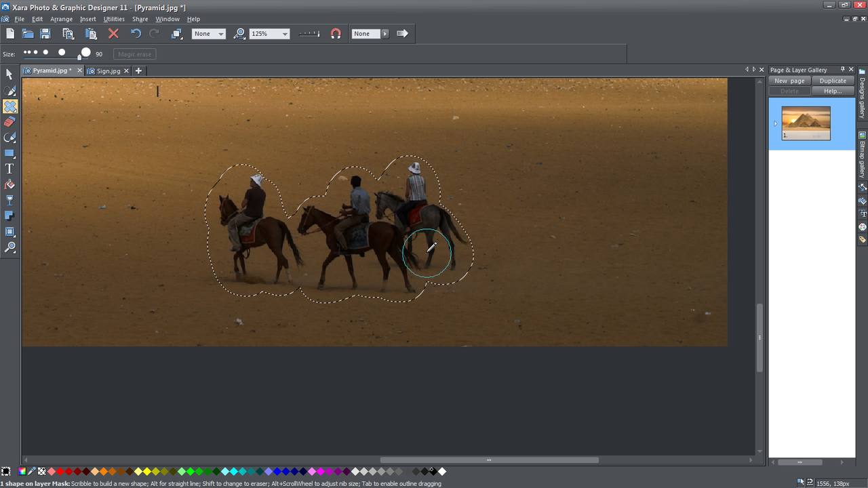Pick the Fill tool paint bucket
The height and width of the screenshot is (488, 868).
pyautogui.click(x=9, y=184)
